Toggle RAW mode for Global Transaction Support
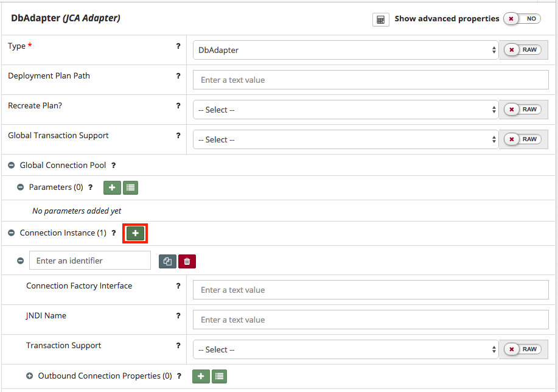 [x=523, y=139]
